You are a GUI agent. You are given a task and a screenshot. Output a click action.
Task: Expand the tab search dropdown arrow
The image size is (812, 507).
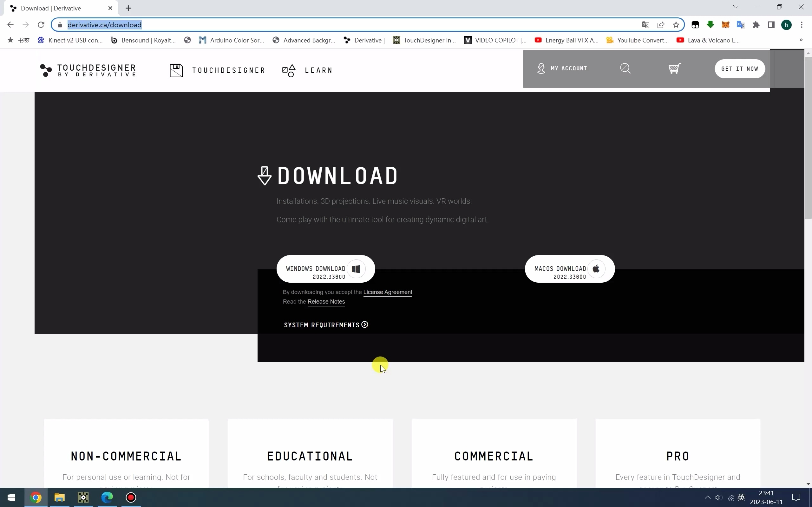tap(736, 7)
